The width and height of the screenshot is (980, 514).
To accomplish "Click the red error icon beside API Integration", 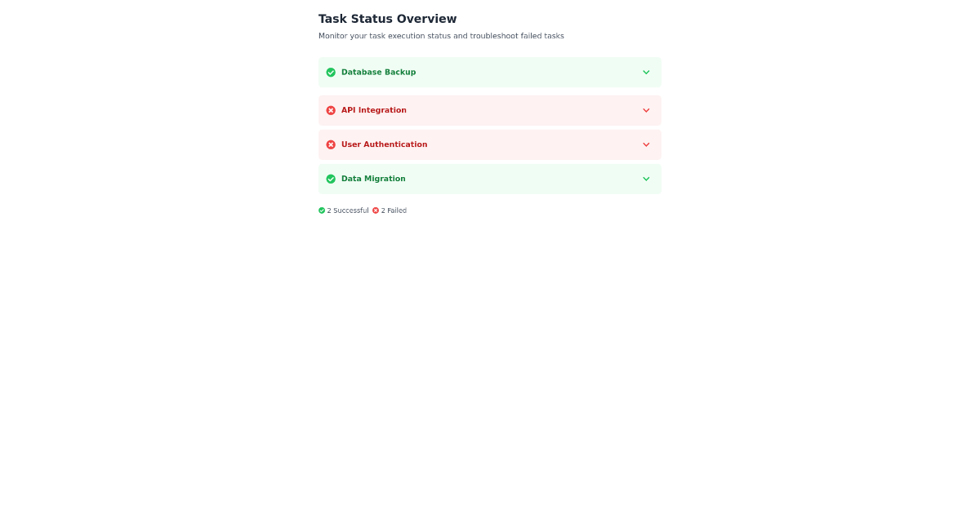I will pos(331,110).
